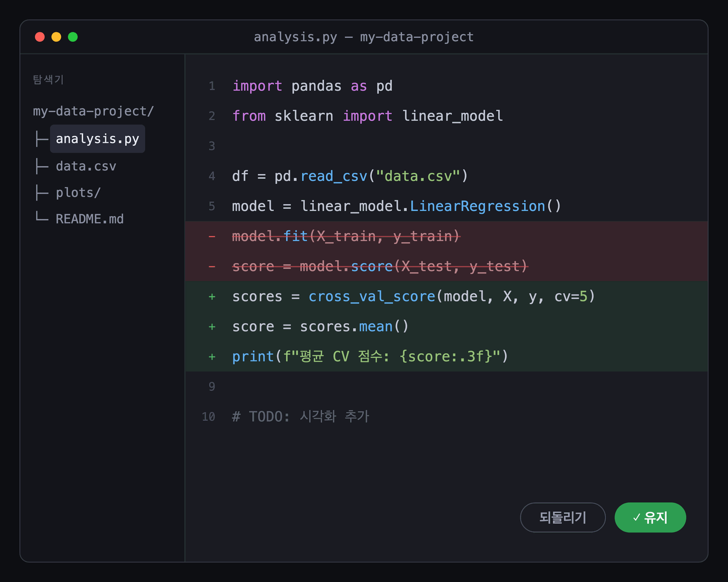The width and height of the screenshot is (728, 582).
Task: Click the 탐색기 explorer panel header
Action: coord(48,80)
